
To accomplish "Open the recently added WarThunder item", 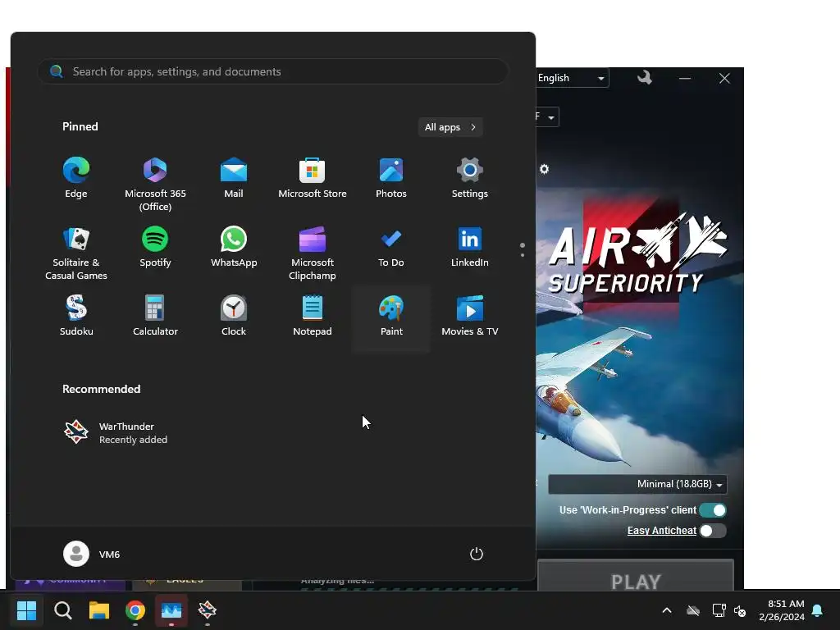I will tap(115, 432).
